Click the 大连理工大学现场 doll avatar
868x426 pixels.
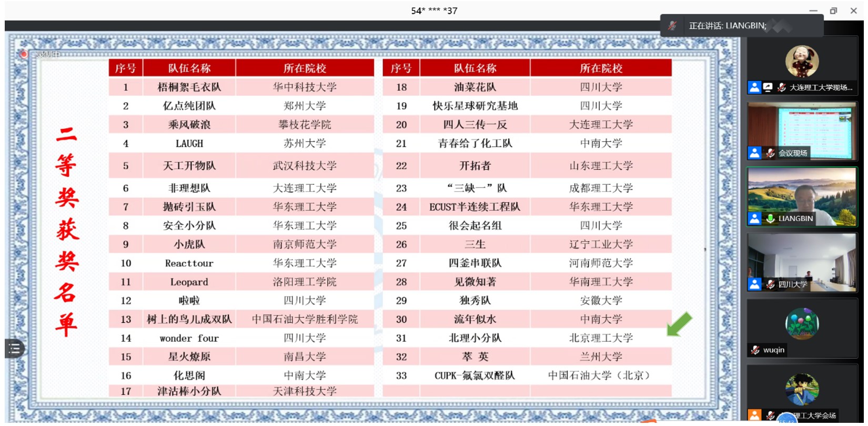tap(802, 61)
